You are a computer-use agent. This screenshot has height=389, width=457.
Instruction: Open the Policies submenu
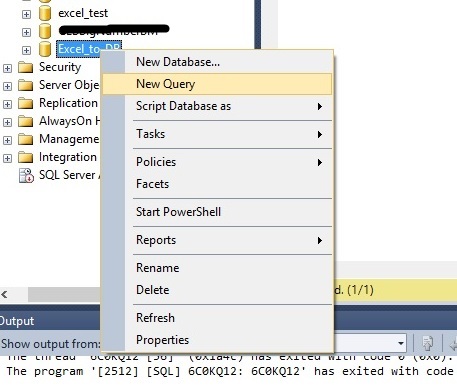click(217, 162)
